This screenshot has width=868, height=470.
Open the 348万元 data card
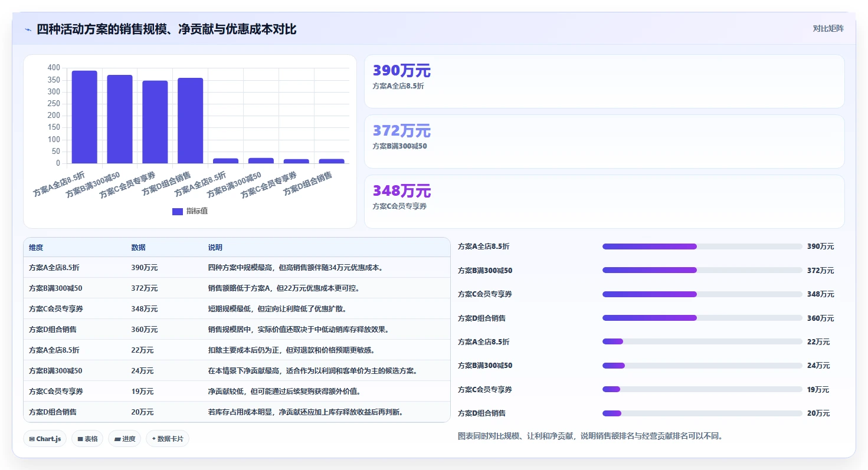[x=604, y=202]
